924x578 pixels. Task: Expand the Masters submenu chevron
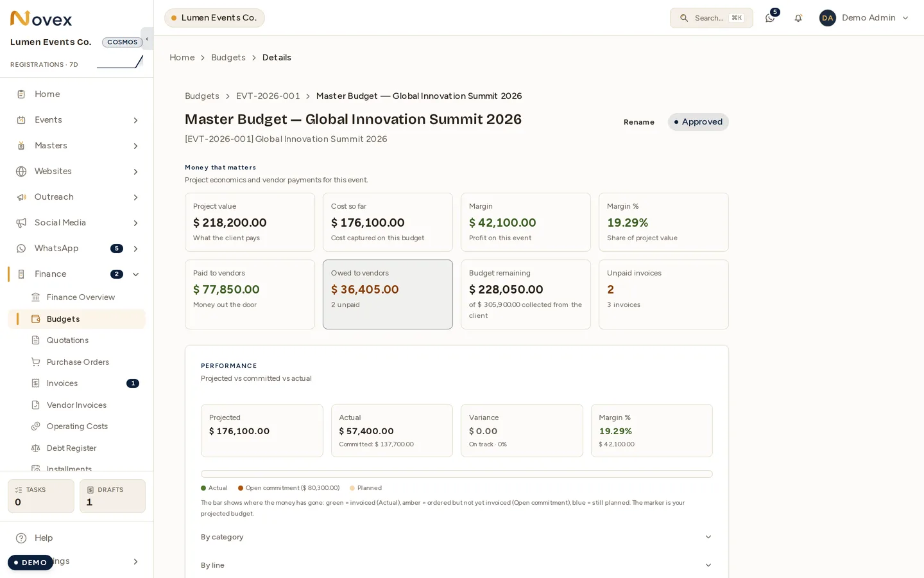tap(135, 146)
